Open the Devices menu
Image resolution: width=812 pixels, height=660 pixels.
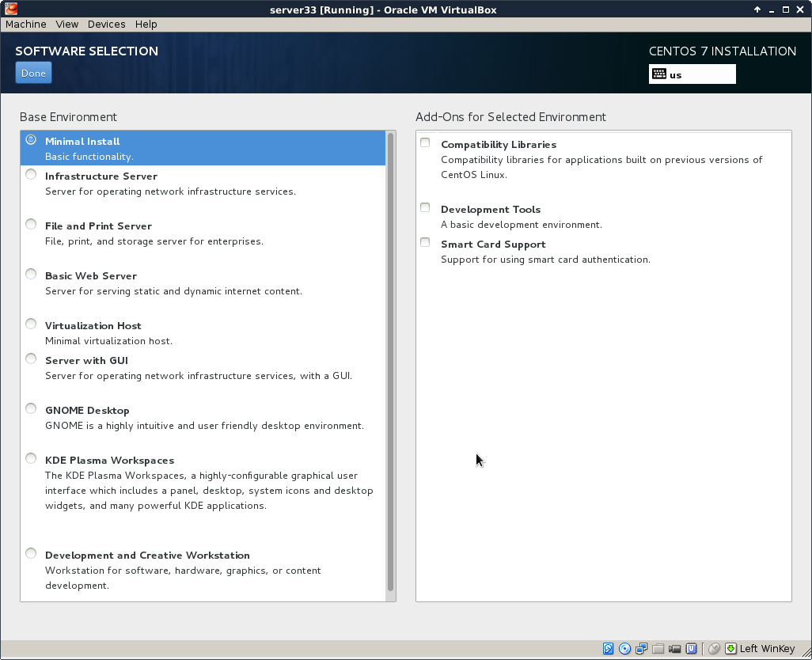pos(106,25)
